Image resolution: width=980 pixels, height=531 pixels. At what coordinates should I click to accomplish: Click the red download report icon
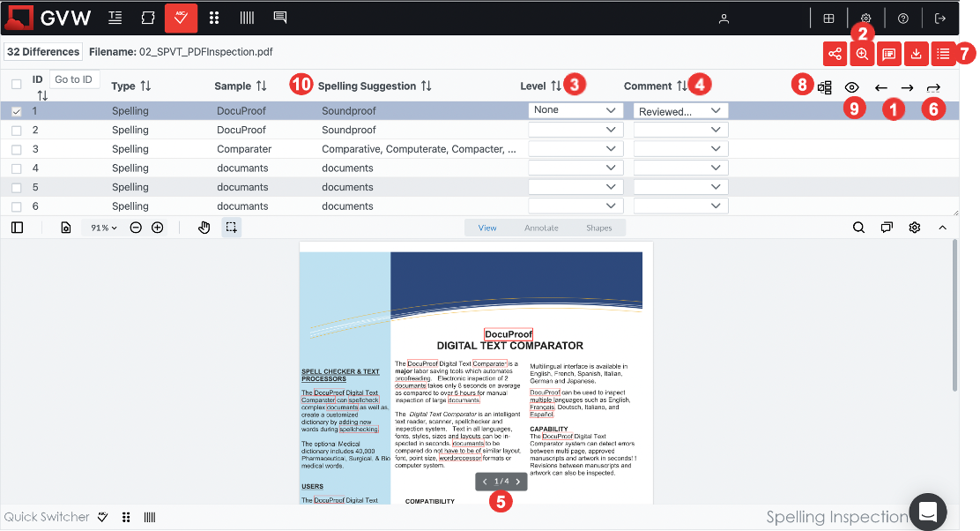coord(917,53)
